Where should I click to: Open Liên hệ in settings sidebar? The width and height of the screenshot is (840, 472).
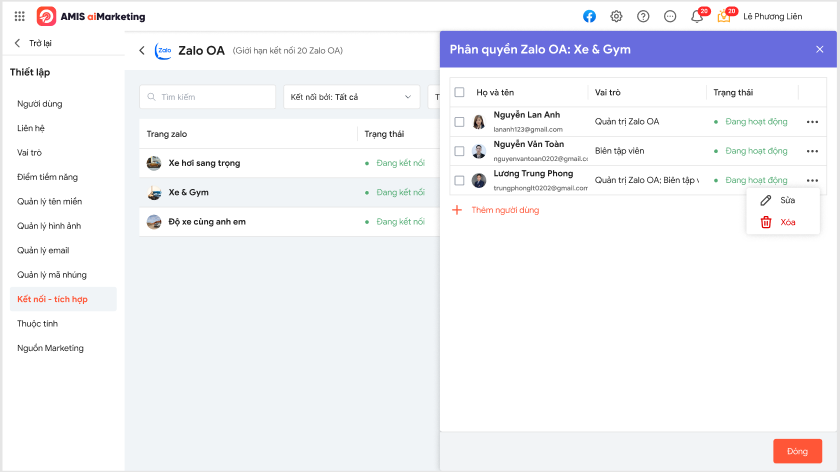point(31,128)
